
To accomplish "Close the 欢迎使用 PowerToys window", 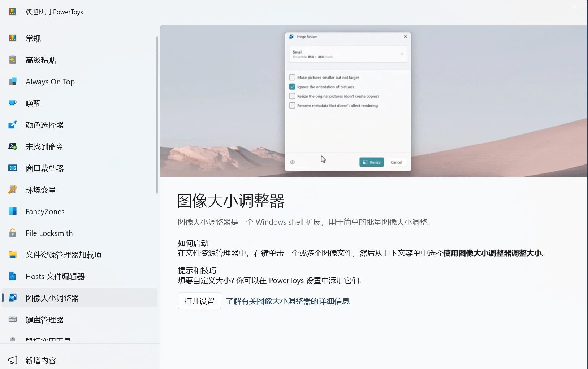I will pos(575,7).
